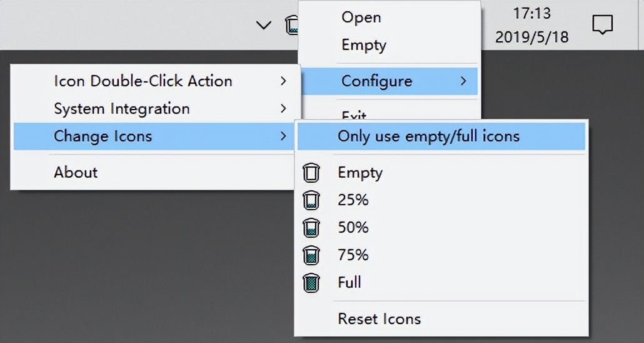Click the 50% full bin icon
Screen dimensions: 644x343
coord(311,227)
